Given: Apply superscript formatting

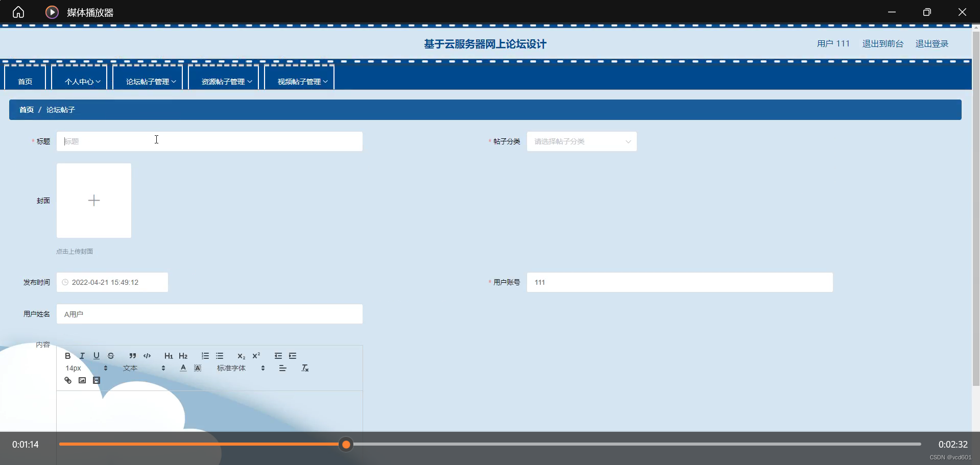Looking at the screenshot, I should [256, 356].
